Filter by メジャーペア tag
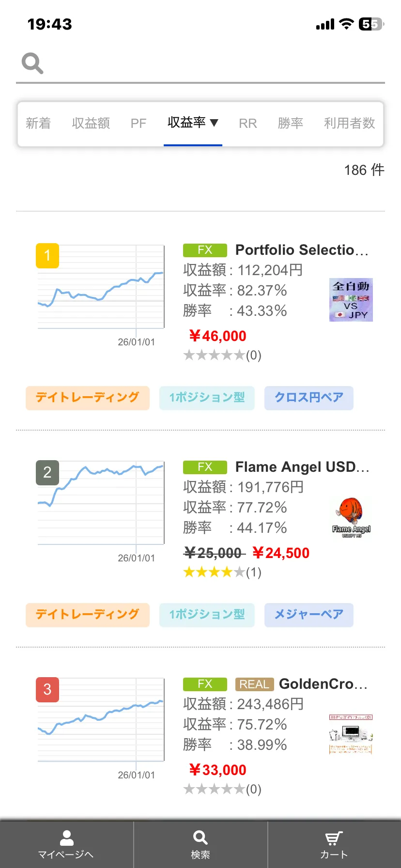Image resolution: width=401 pixels, height=868 pixels. [x=308, y=615]
